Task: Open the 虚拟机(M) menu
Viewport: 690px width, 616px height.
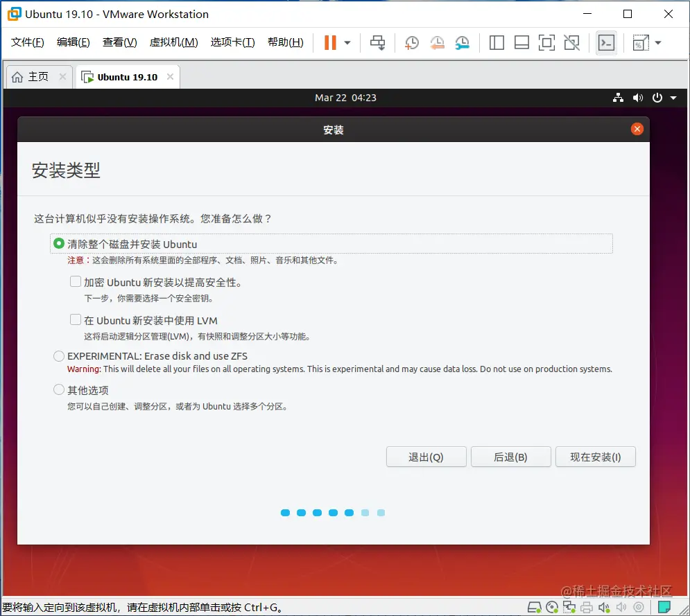Action: tap(173, 42)
